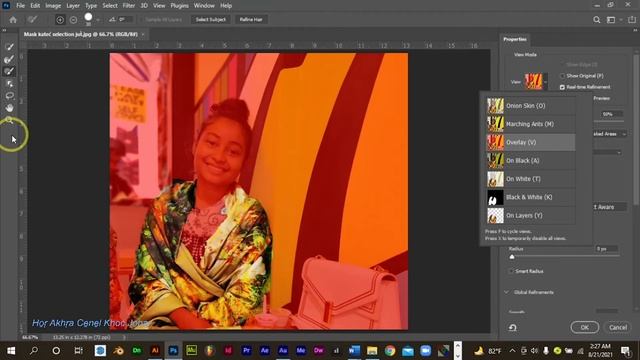Screen dimensions: 640x360
Task: Open Adobe Audition from the taskbar
Action: (x=283, y=350)
